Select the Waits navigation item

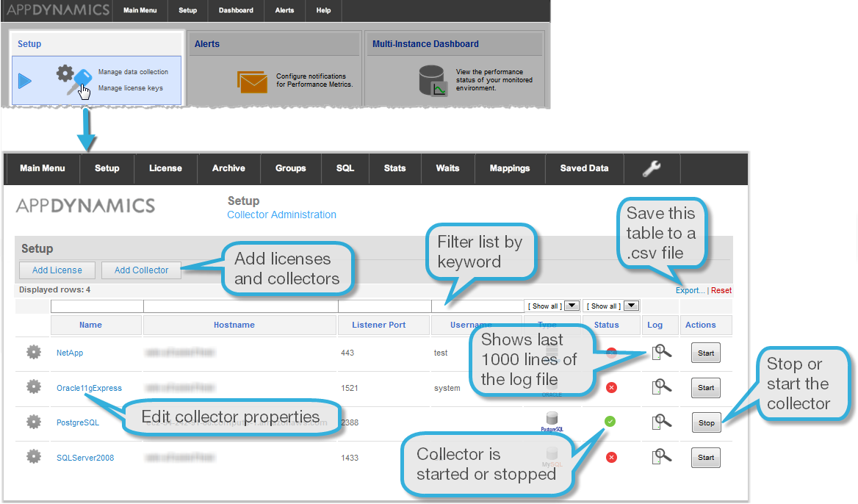click(447, 168)
